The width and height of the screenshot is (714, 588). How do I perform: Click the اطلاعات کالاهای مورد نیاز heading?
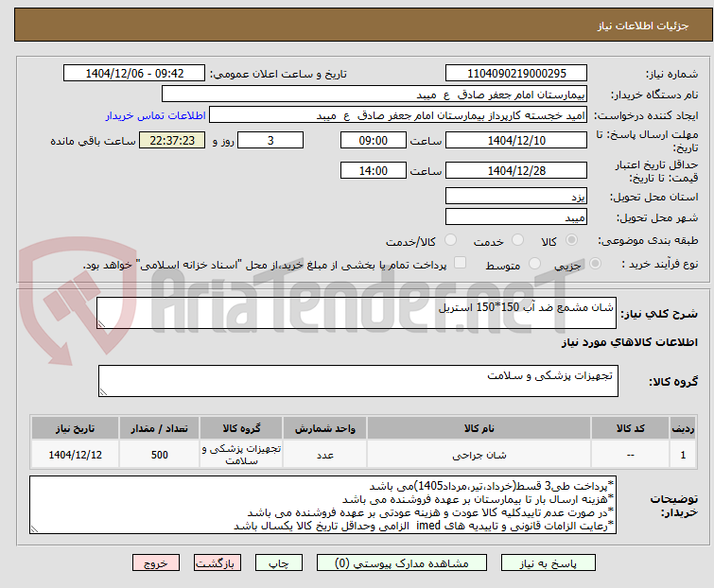coord(629,342)
